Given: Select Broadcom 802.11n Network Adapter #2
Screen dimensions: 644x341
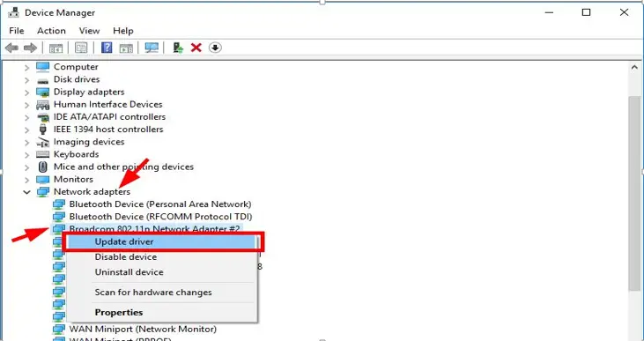Looking at the screenshot, I should 154,228.
